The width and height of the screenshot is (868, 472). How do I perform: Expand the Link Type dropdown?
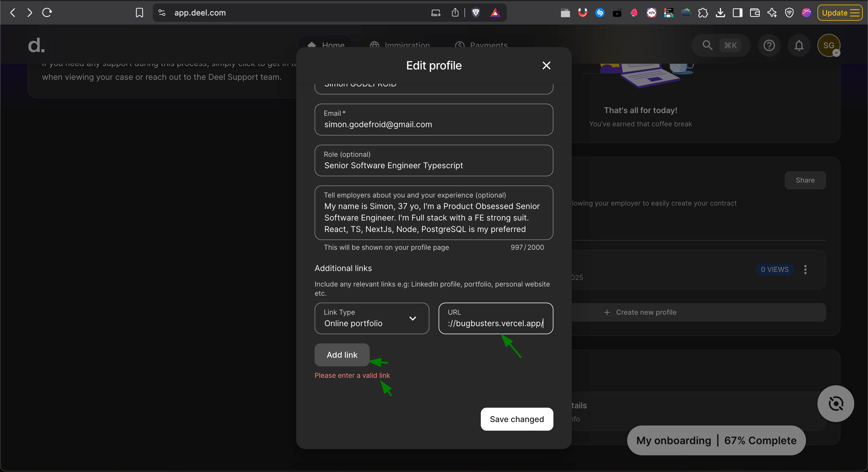click(372, 319)
